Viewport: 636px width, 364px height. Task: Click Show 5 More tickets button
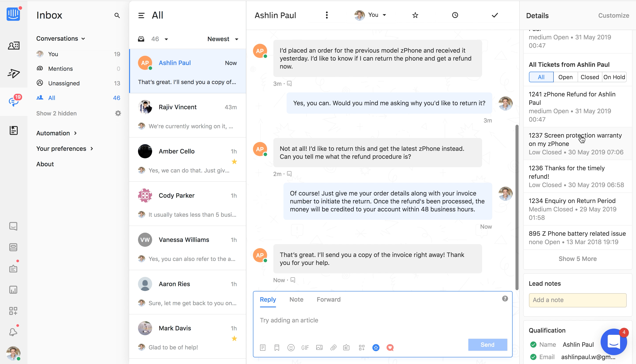(x=577, y=258)
